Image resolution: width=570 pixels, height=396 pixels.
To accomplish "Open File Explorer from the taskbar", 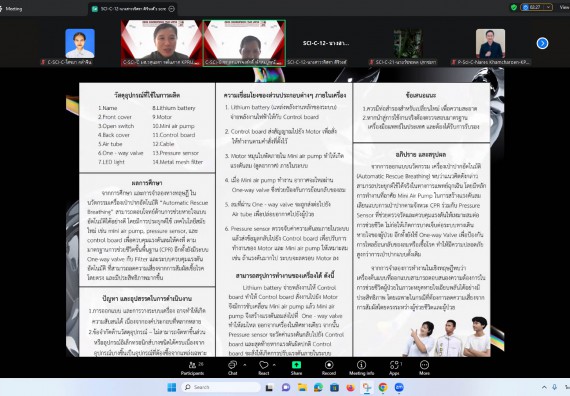I will point(302,388).
